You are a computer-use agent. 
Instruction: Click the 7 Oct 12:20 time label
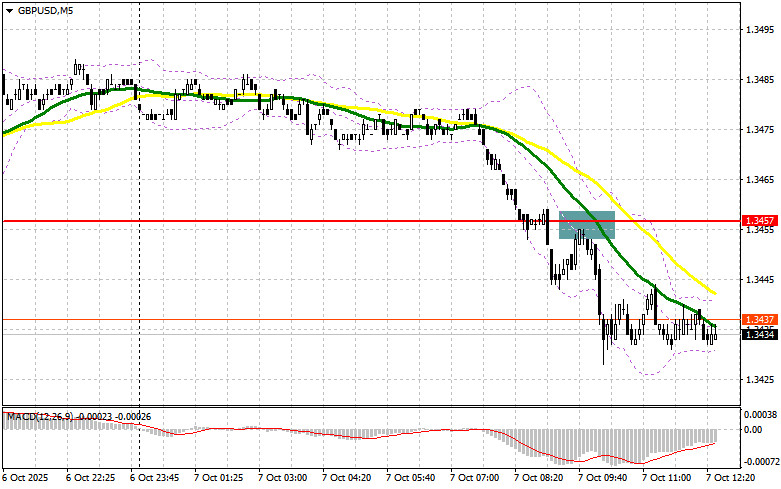(731, 478)
